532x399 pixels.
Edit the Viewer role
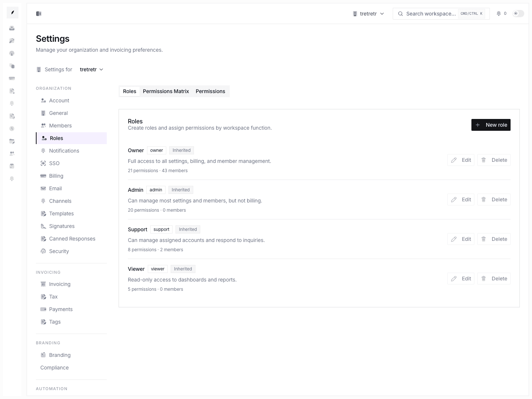click(461, 279)
